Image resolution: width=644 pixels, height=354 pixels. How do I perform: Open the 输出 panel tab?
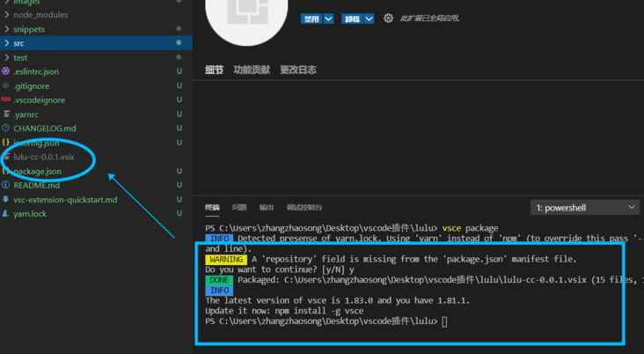266,208
